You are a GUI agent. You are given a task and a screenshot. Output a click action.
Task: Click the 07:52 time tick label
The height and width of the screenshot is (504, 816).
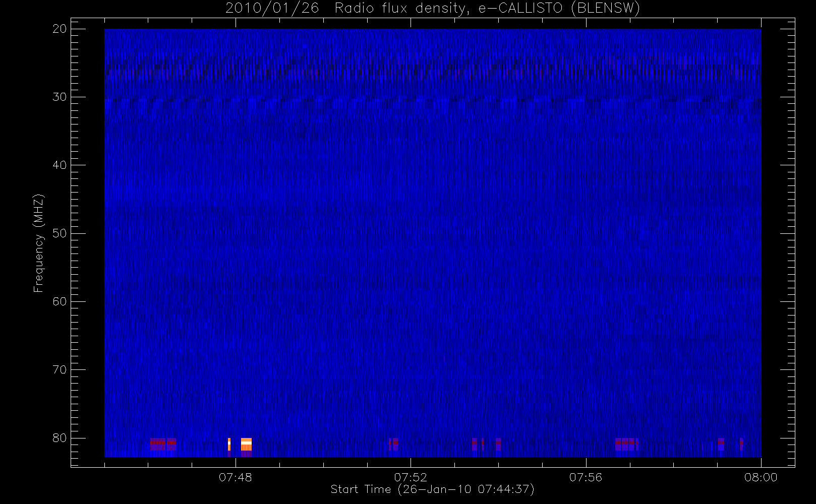tap(411, 477)
